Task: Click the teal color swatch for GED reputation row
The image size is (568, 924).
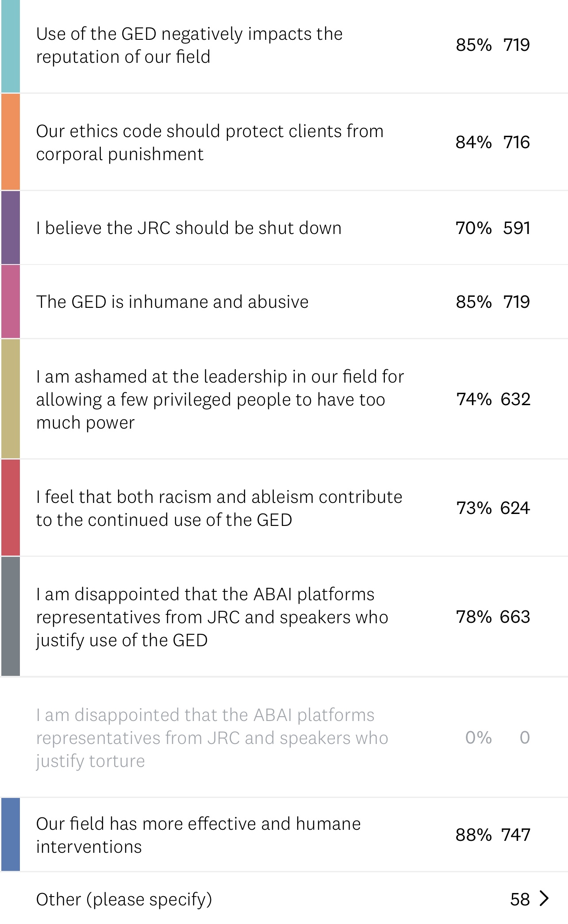Action: (11, 46)
